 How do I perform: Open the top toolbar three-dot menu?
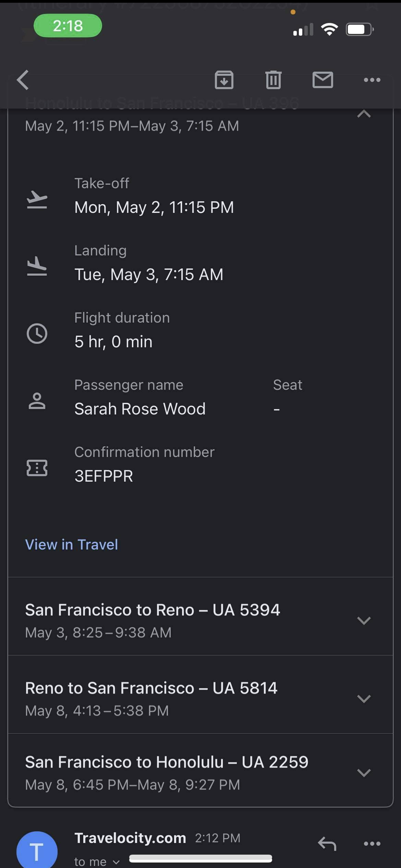tap(372, 80)
